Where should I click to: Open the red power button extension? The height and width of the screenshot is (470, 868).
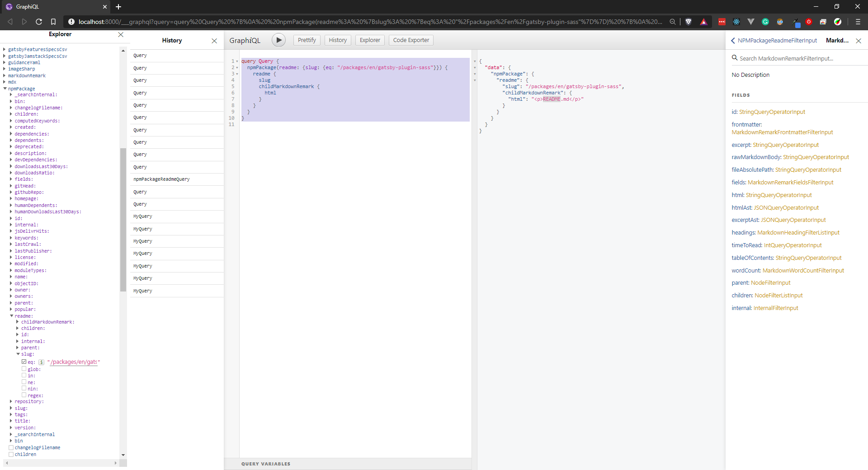[809, 22]
